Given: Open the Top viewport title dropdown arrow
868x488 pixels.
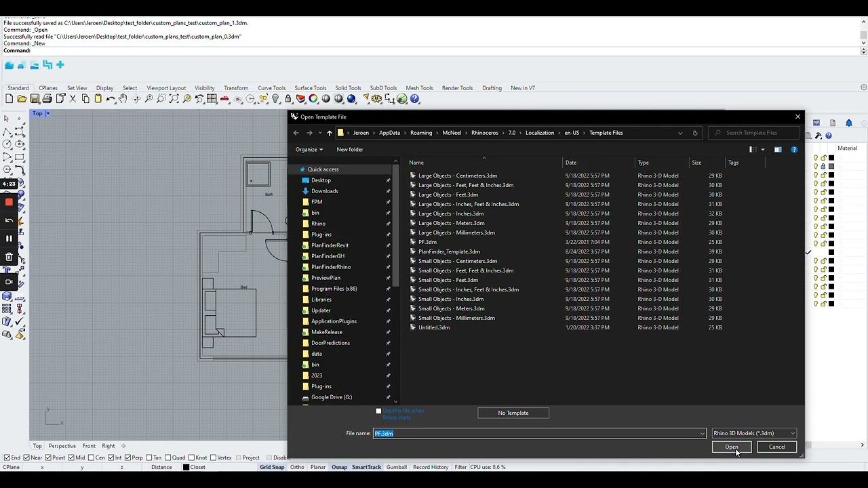Looking at the screenshot, I should click(x=47, y=113).
